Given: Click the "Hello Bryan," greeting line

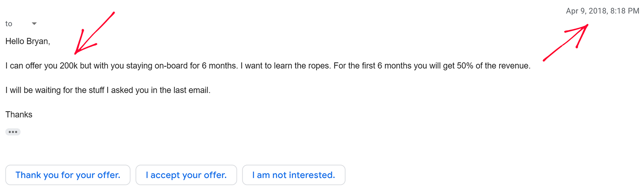Looking at the screenshot, I should tap(27, 41).
